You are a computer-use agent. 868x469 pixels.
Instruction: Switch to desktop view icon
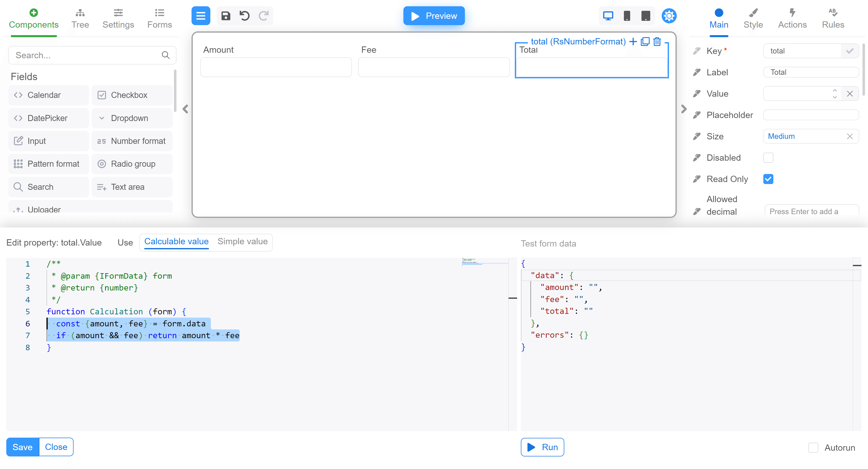tap(608, 16)
